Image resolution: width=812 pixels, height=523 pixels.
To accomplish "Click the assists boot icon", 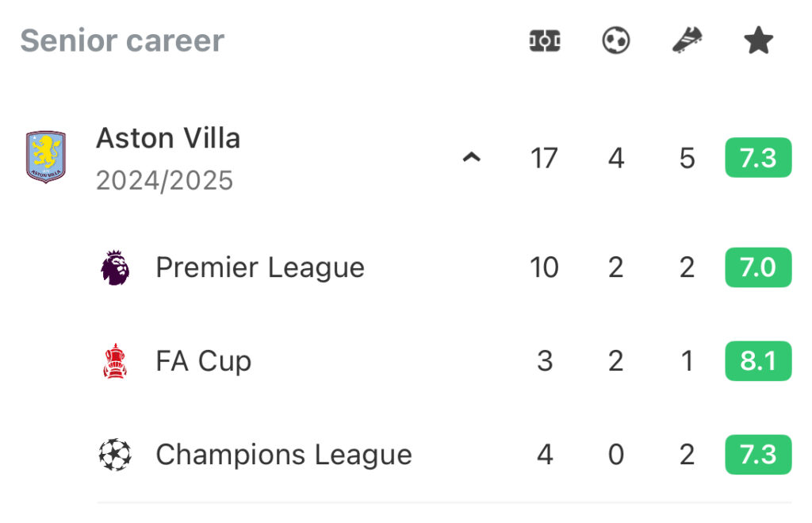I will [x=688, y=40].
